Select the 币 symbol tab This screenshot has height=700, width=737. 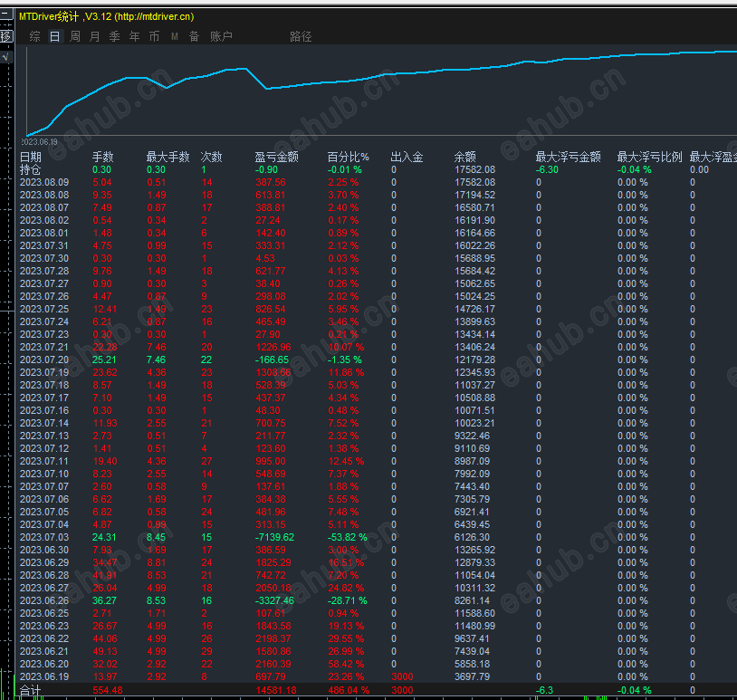point(154,36)
